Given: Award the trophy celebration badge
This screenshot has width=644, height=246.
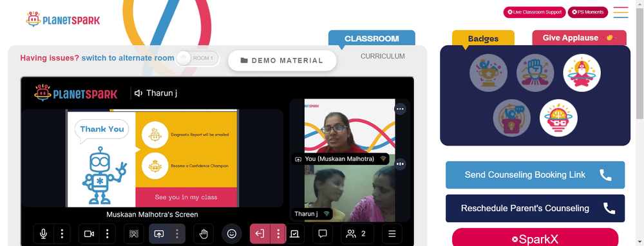Looking at the screenshot, I should 488,73.
